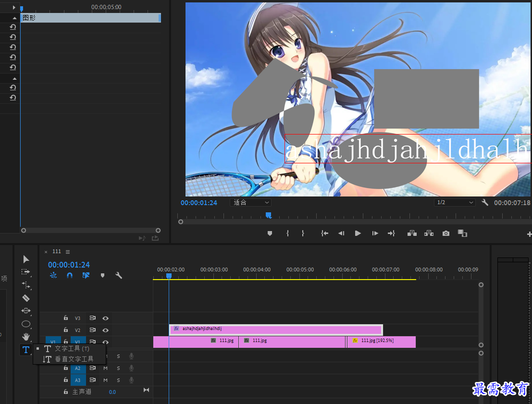The height and width of the screenshot is (404, 532).
Task: Select the Slip tool
Action: 26,311
